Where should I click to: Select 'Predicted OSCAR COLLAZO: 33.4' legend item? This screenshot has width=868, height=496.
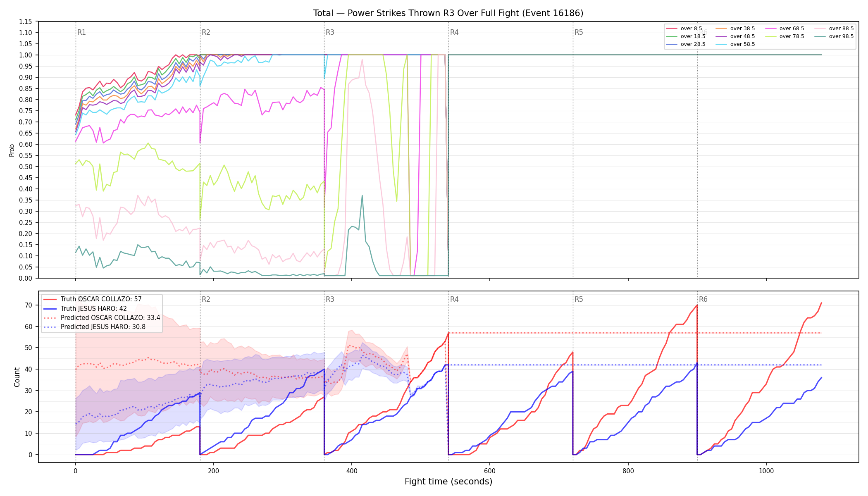(x=102, y=318)
